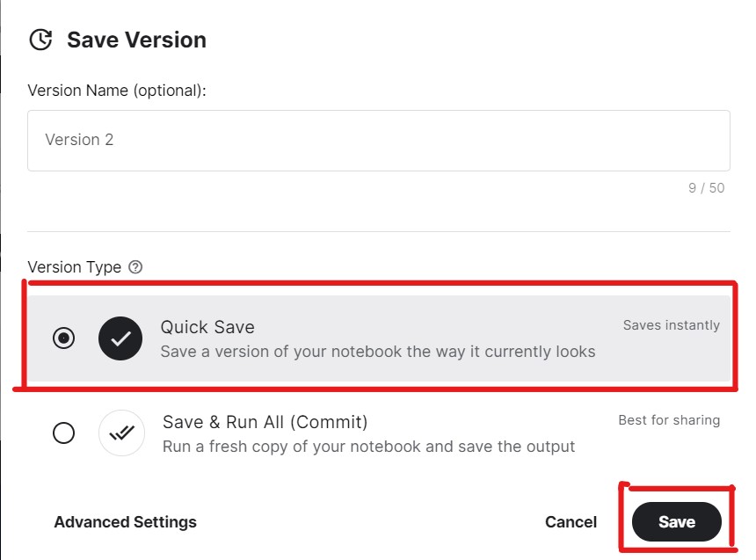Click the Quick Save option title
Image resolution: width=756 pixels, height=560 pixels.
(207, 327)
